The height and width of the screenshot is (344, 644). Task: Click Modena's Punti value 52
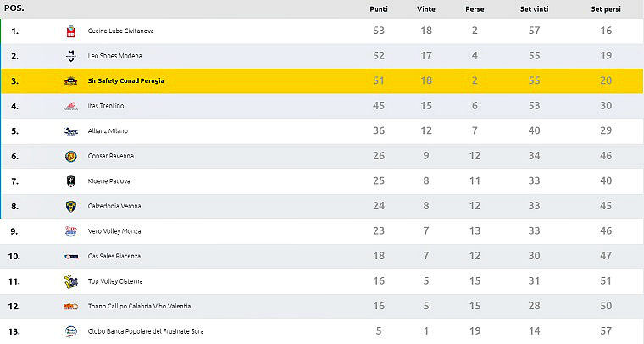pyautogui.click(x=379, y=55)
